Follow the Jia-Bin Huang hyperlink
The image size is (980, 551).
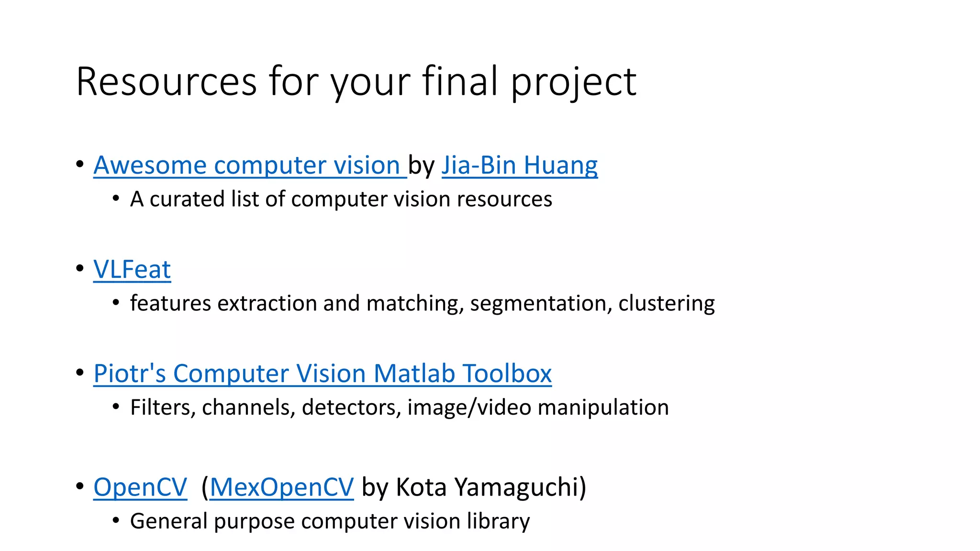click(x=520, y=165)
